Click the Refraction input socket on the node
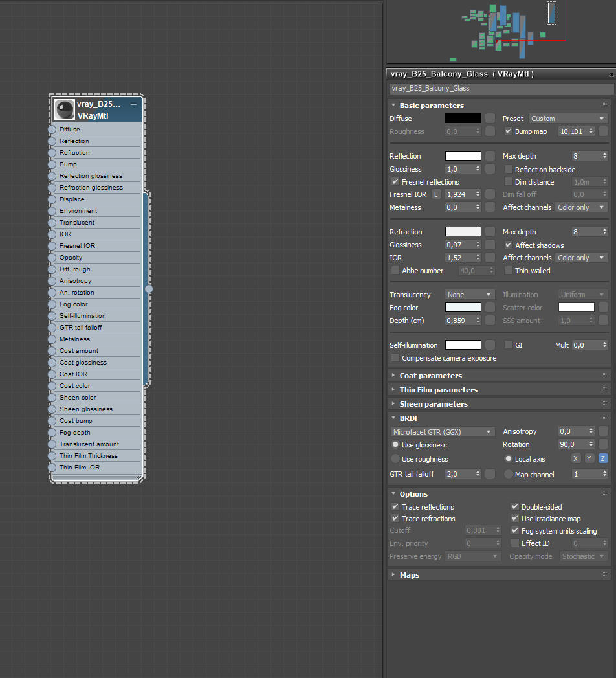The width and height of the screenshot is (616, 678). coord(52,153)
